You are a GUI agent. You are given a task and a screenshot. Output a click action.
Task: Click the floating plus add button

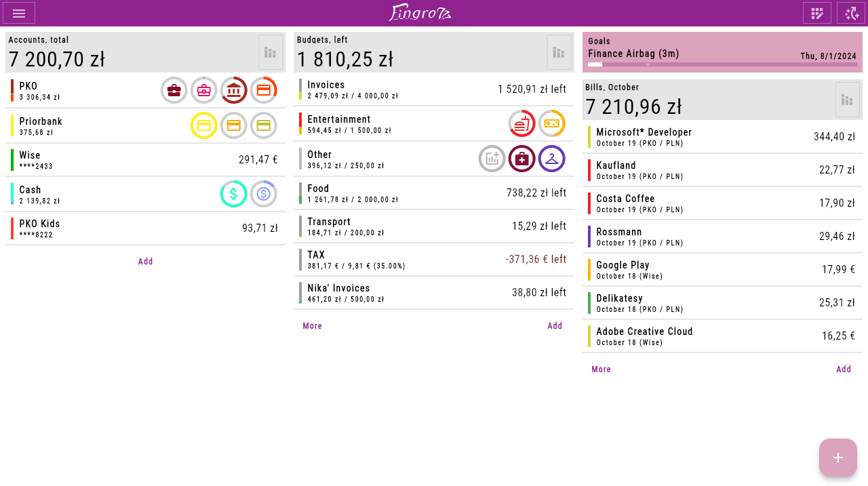tap(838, 458)
